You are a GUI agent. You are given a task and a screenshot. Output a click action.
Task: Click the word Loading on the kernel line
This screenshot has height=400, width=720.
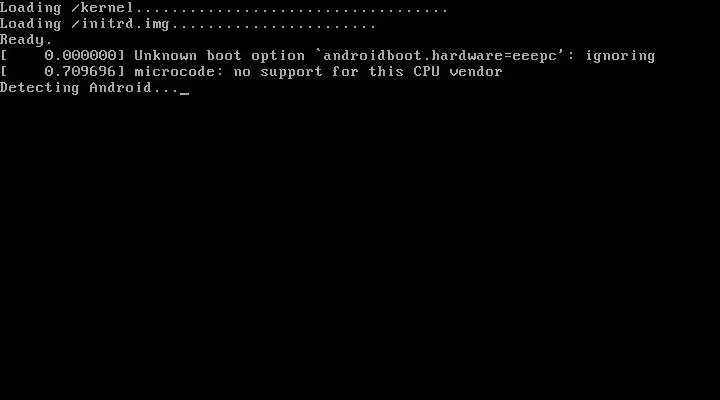30,8
